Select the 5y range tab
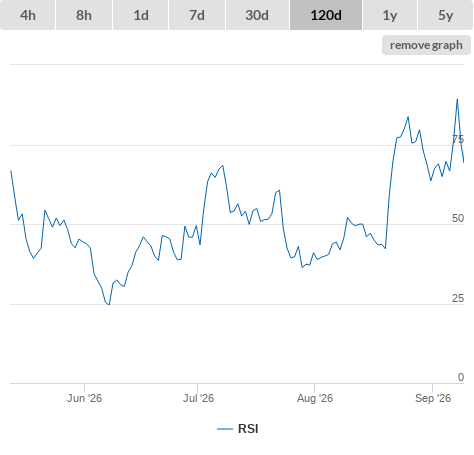The height and width of the screenshot is (455, 474). pyautogui.click(x=445, y=15)
